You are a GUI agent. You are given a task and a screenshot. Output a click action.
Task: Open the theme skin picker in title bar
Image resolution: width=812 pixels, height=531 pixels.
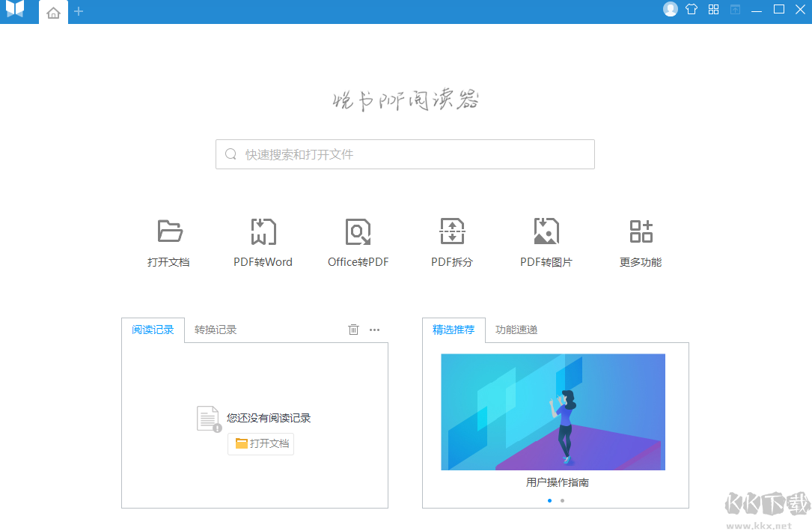click(691, 10)
